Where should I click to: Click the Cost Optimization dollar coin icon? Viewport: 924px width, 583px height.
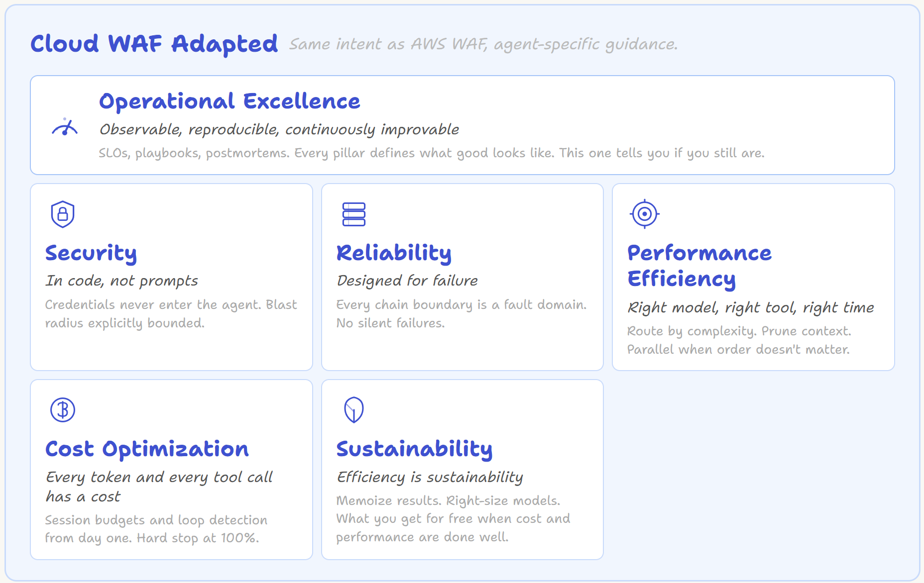pos(63,410)
